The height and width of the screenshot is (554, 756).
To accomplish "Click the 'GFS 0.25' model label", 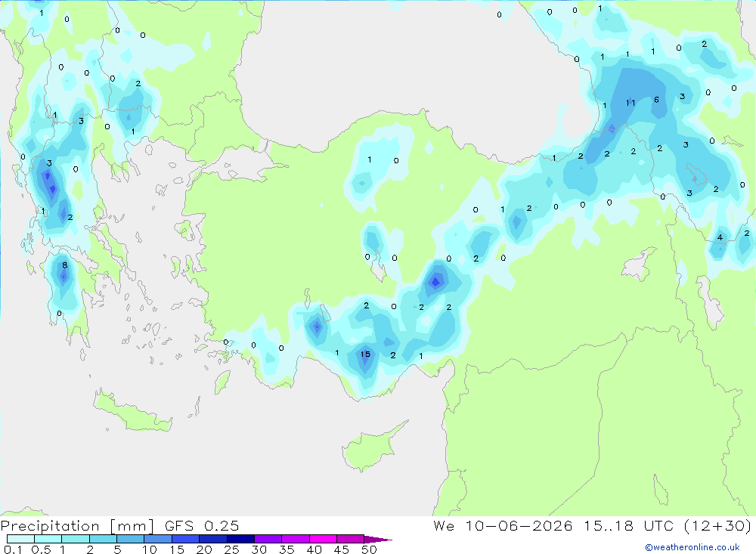I will [202, 526].
